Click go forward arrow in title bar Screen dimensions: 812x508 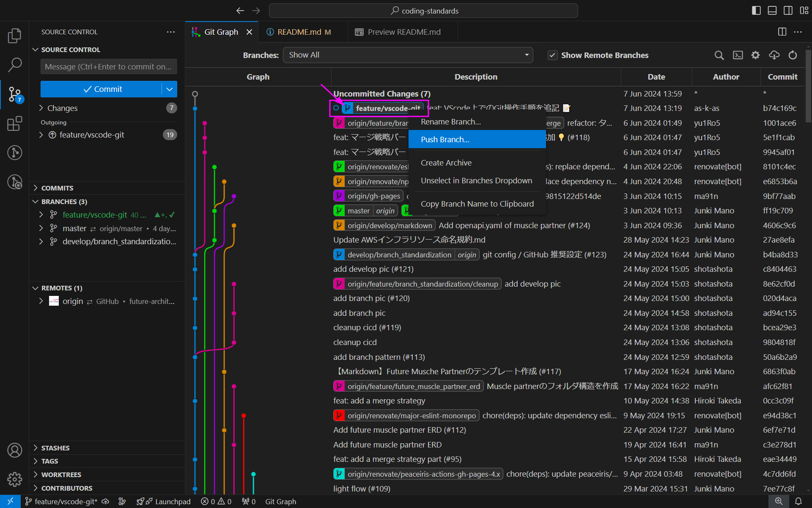tap(256, 11)
